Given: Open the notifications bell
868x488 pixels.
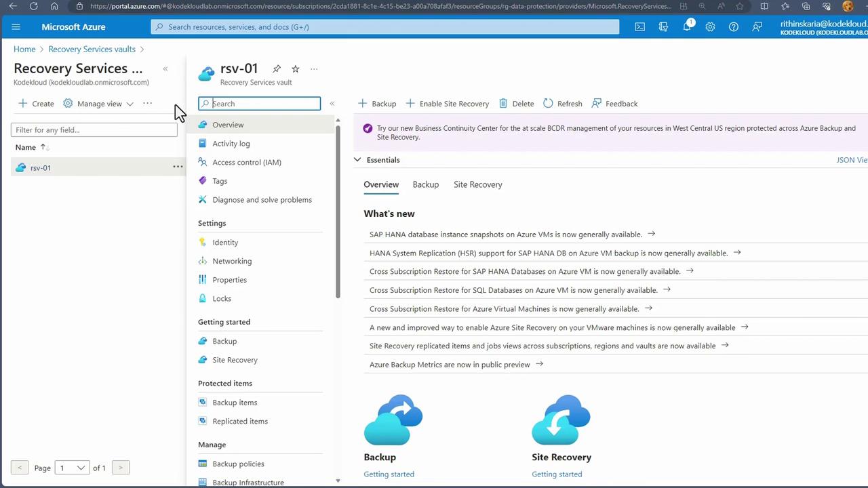Looking at the screenshot, I should (x=687, y=26).
